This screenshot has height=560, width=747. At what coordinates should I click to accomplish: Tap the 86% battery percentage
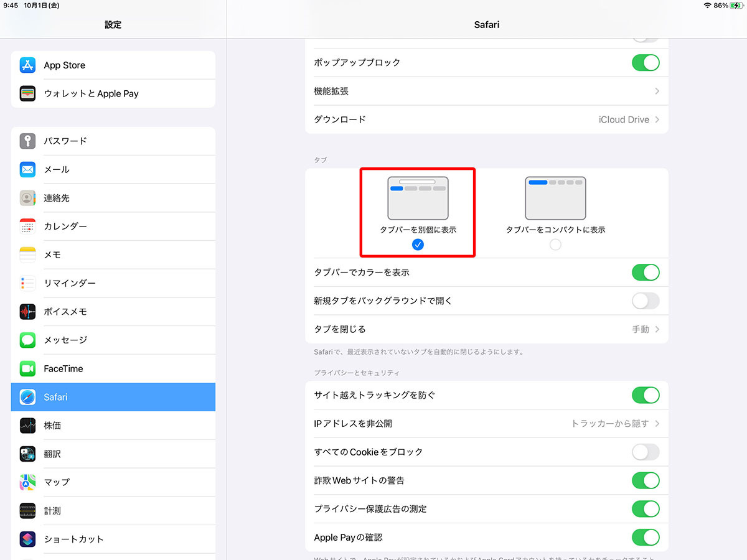[721, 6]
